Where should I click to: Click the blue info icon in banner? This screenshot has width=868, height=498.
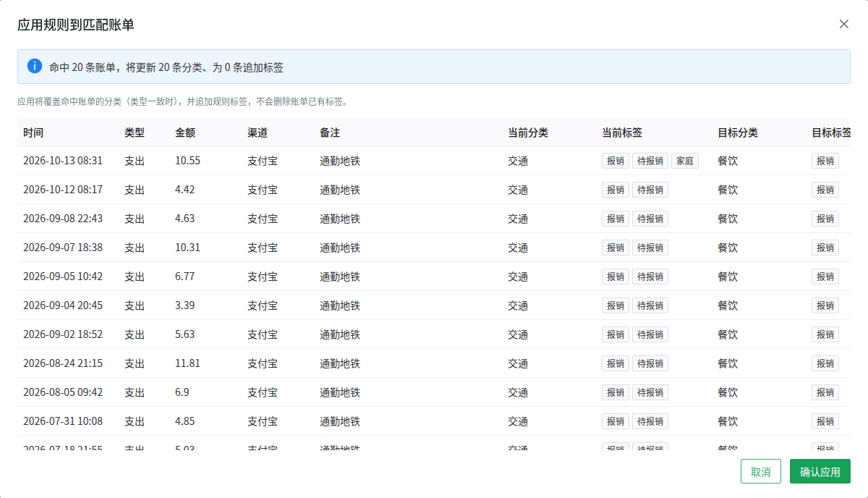(35, 66)
